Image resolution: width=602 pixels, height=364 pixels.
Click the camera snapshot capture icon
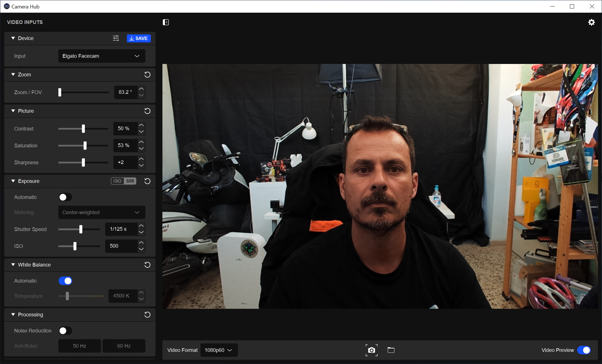coord(371,350)
